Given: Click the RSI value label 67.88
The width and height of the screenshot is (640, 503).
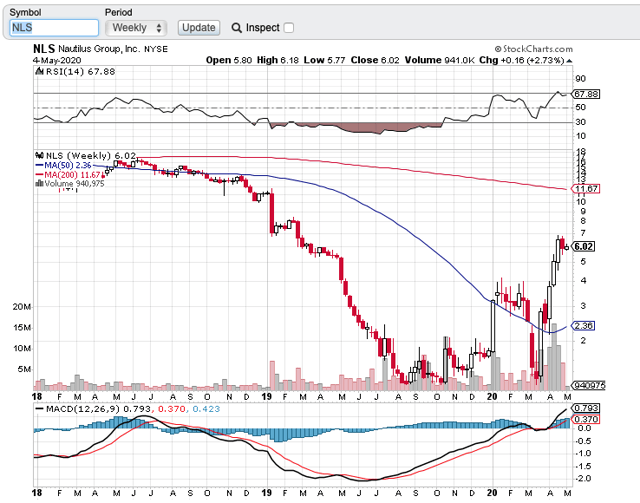Looking at the screenshot, I should point(586,94).
